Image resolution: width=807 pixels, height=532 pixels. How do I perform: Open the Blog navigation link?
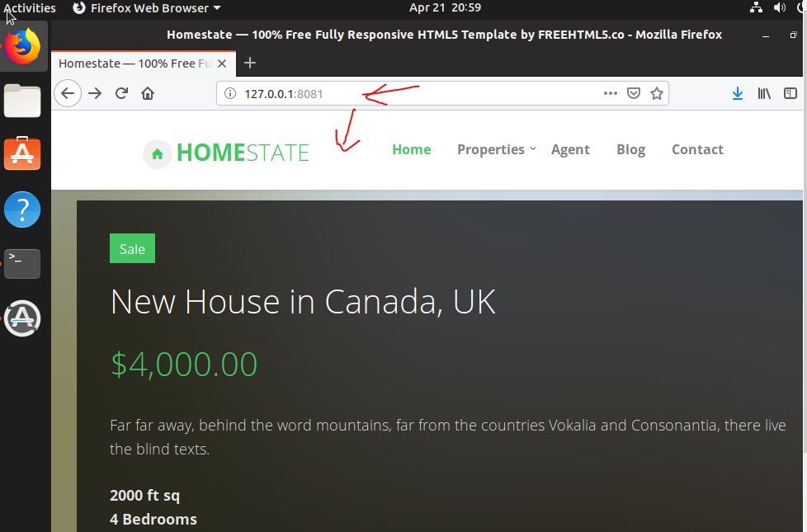(630, 149)
